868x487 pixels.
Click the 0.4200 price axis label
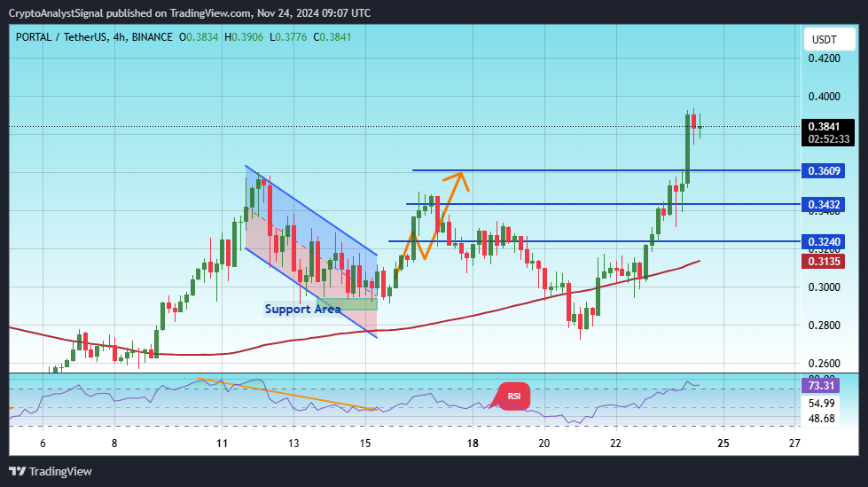[x=825, y=59]
